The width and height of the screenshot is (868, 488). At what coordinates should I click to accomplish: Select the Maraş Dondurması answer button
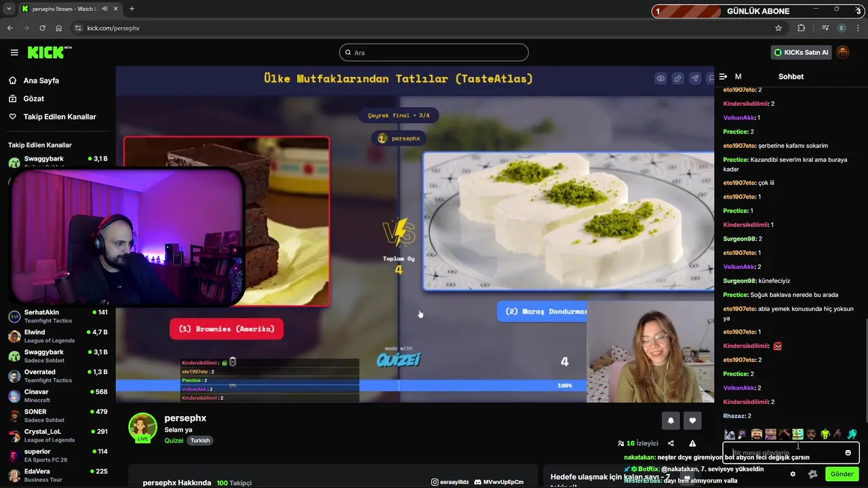(542, 312)
